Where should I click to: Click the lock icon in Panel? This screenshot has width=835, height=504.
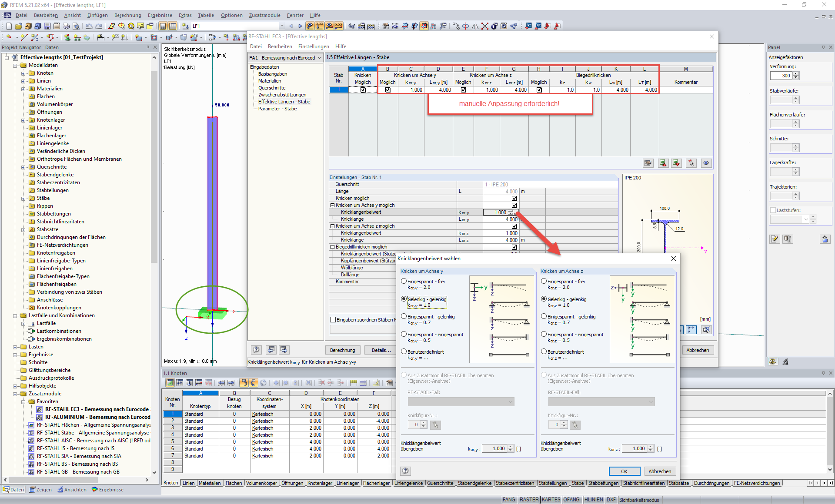click(825, 239)
